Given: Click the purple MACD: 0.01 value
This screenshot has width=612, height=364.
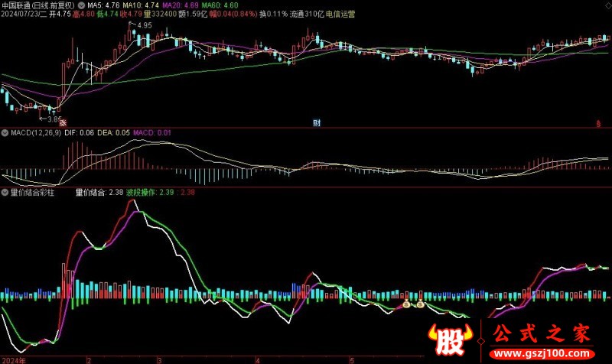Looking at the screenshot, I should (151, 133).
